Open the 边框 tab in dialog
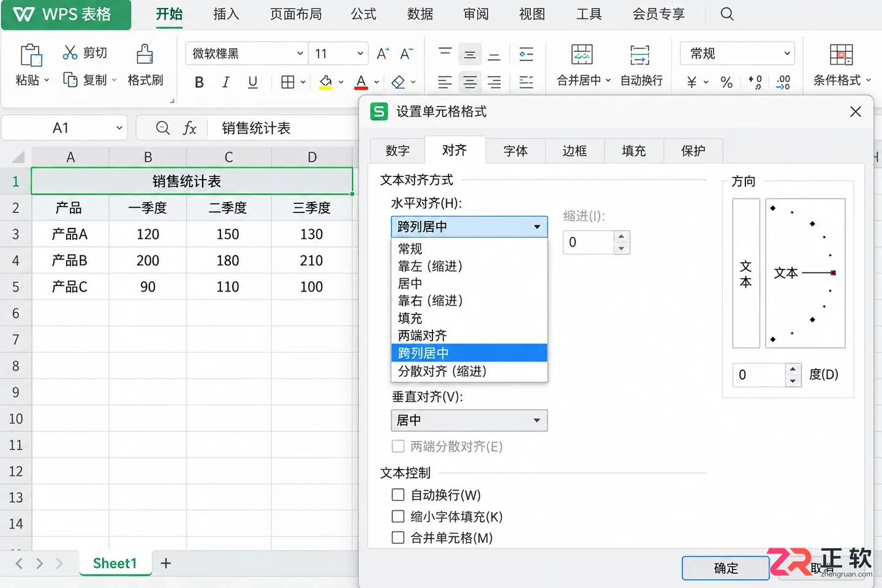882x588 pixels. pyautogui.click(x=575, y=151)
